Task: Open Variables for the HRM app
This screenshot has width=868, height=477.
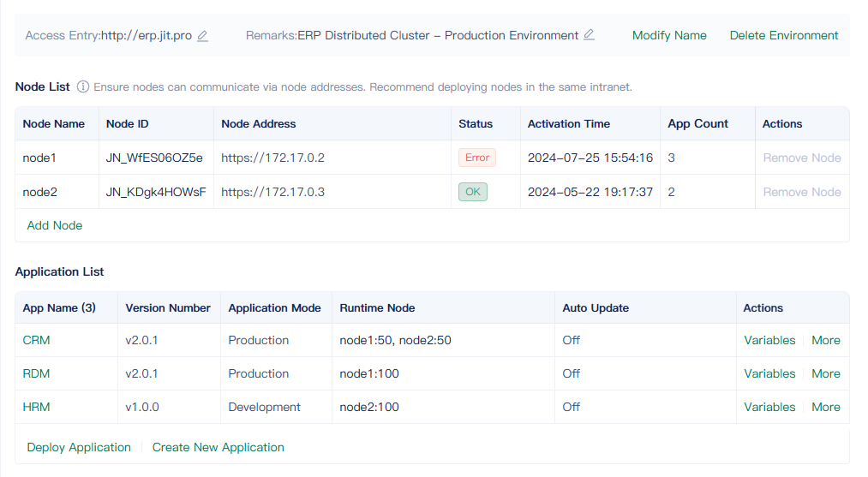Action: point(769,407)
